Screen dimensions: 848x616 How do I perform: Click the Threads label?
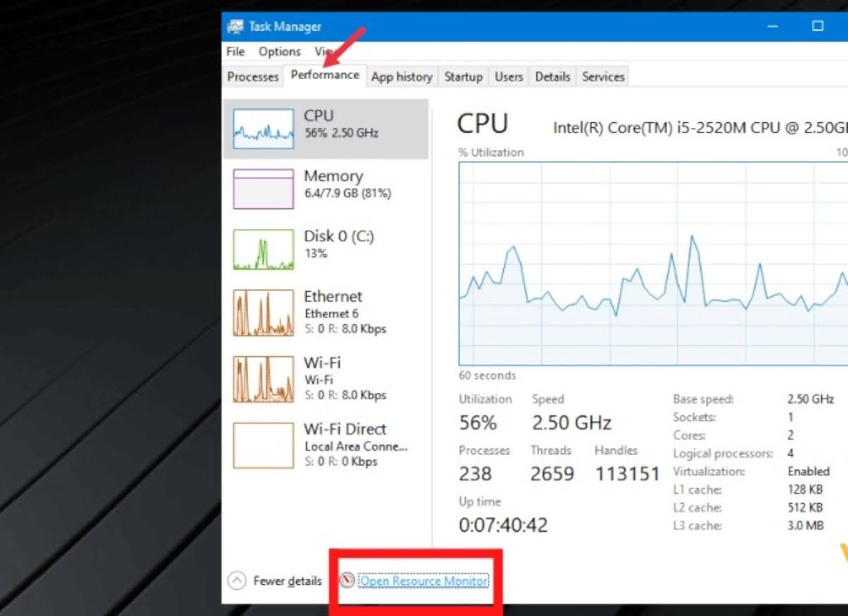pos(550,450)
